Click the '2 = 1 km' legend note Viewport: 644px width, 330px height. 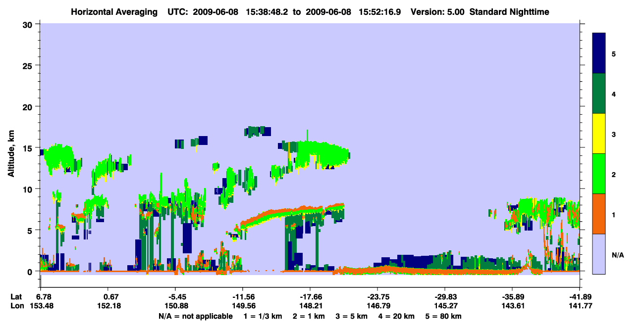tap(310, 316)
